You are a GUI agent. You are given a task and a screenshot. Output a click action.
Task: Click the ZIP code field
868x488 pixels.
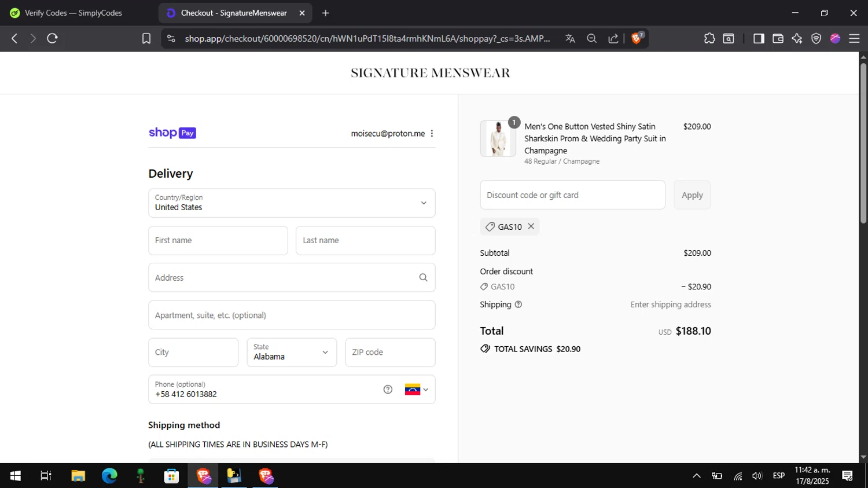tap(390, 352)
